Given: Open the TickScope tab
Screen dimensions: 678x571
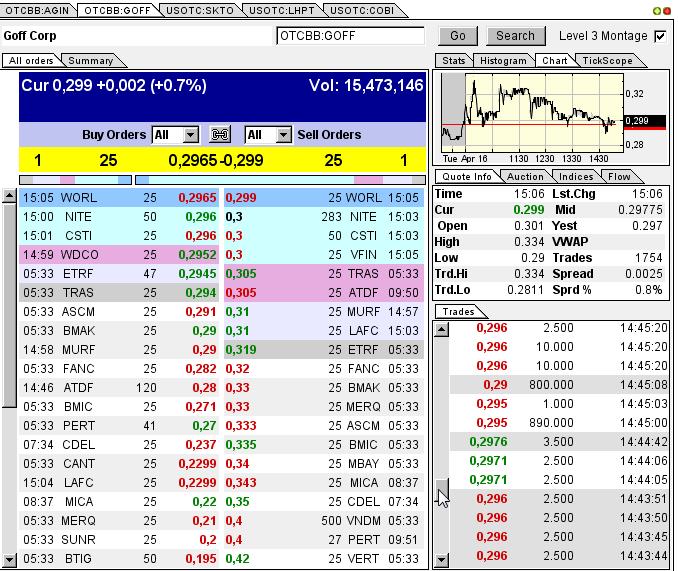Looking at the screenshot, I should 608,61.
